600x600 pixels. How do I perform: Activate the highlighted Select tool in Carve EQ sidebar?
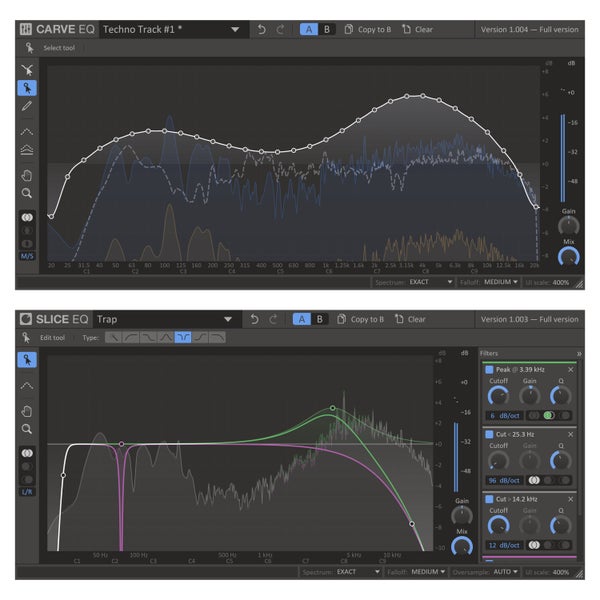coord(27,88)
